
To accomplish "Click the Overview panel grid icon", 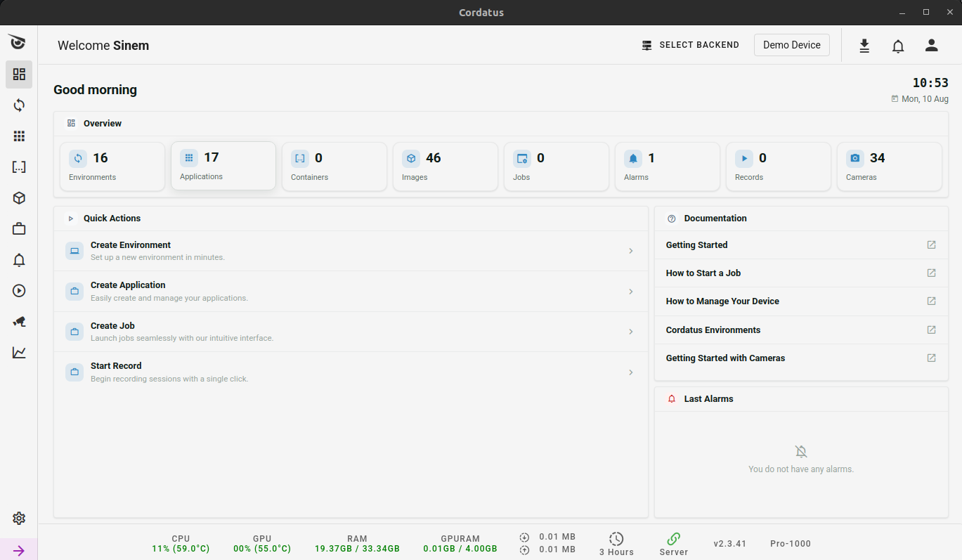I will (x=71, y=124).
